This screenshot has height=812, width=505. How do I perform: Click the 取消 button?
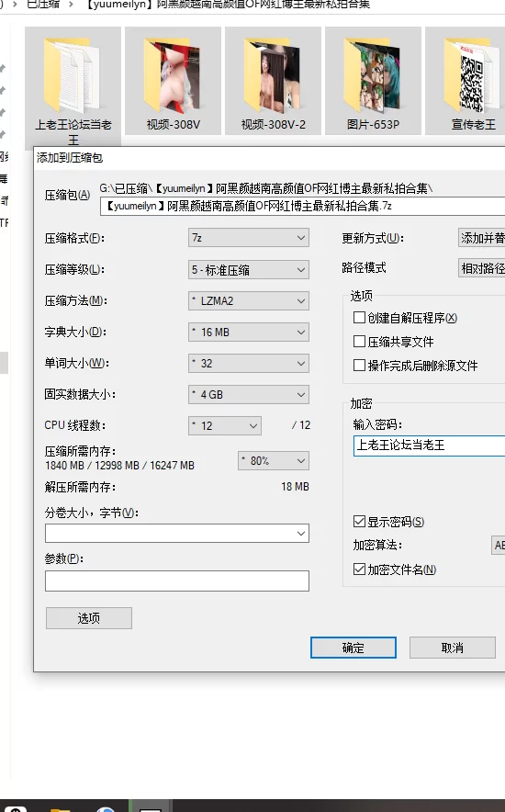pos(453,648)
